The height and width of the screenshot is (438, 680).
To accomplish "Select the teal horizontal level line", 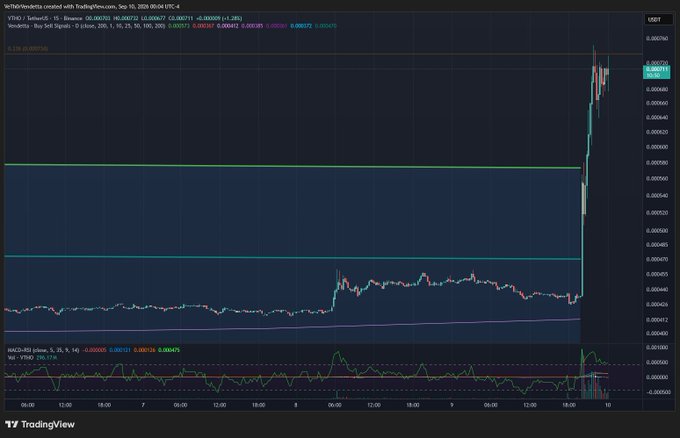I will 292,258.
